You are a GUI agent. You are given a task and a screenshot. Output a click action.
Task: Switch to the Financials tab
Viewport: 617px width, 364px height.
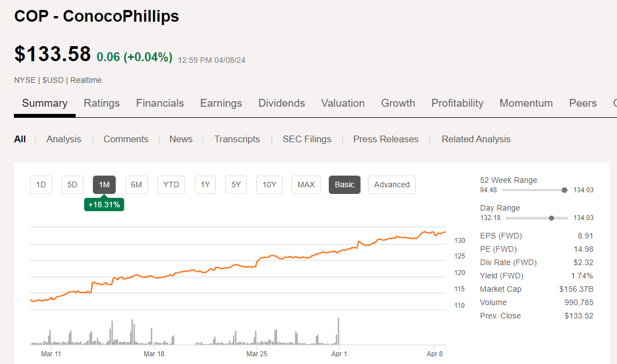(x=160, y=103)
